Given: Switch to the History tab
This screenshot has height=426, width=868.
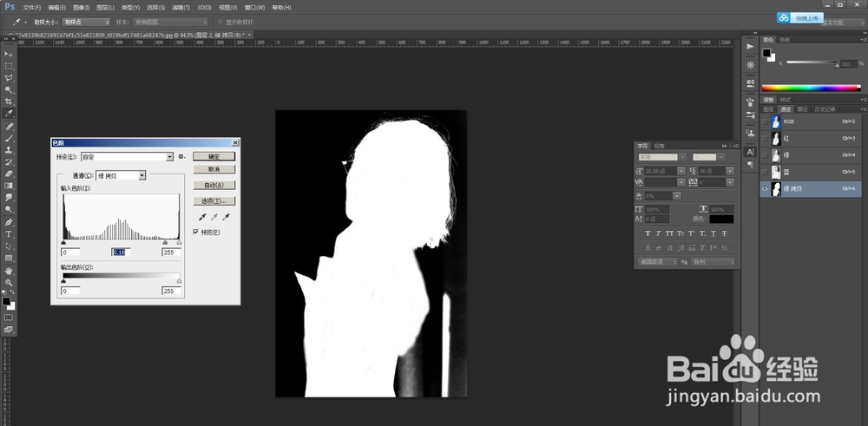Looking at the screenshot, I should [825, 109].
